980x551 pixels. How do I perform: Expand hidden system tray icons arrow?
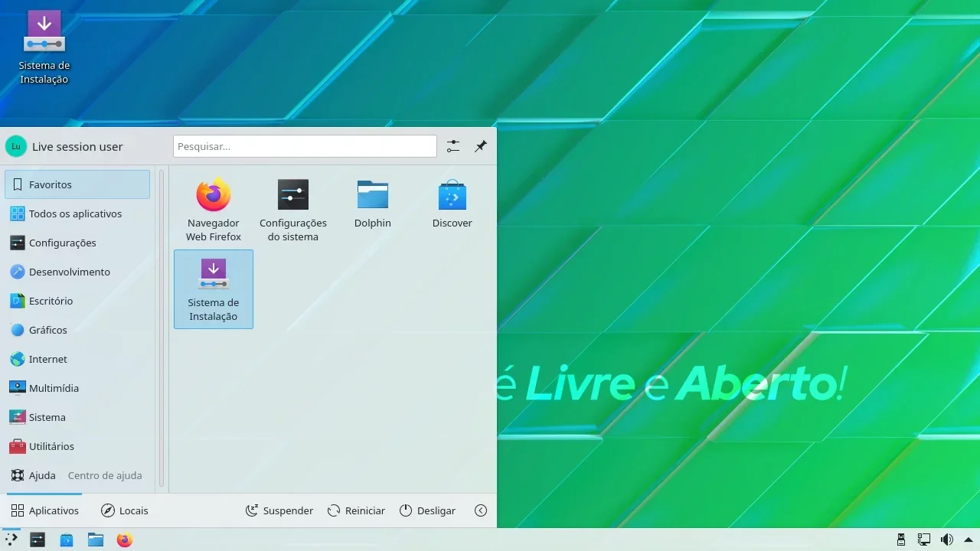click(x=969, y=540)
